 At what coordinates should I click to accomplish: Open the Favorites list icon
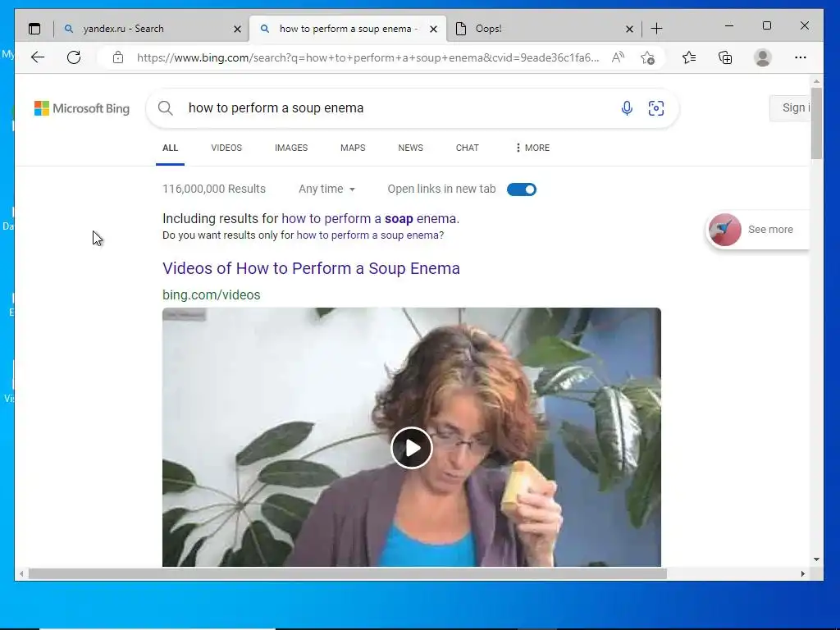[689, 57]
